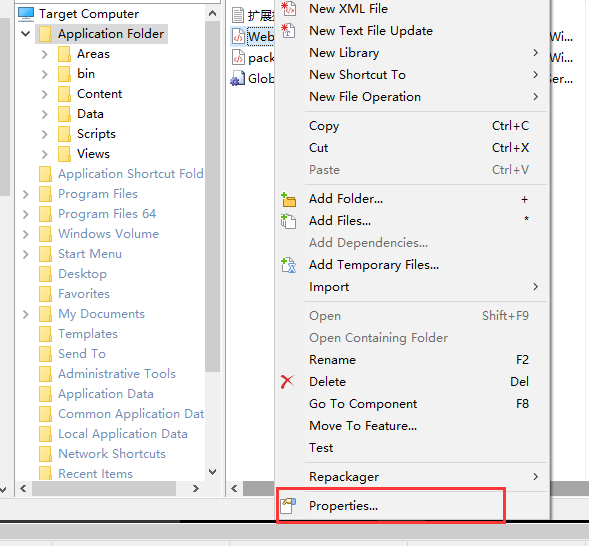The width and height of the screenshot is (589, 546).
Task: Expand the Data folder node
Action: coord(45,114)
